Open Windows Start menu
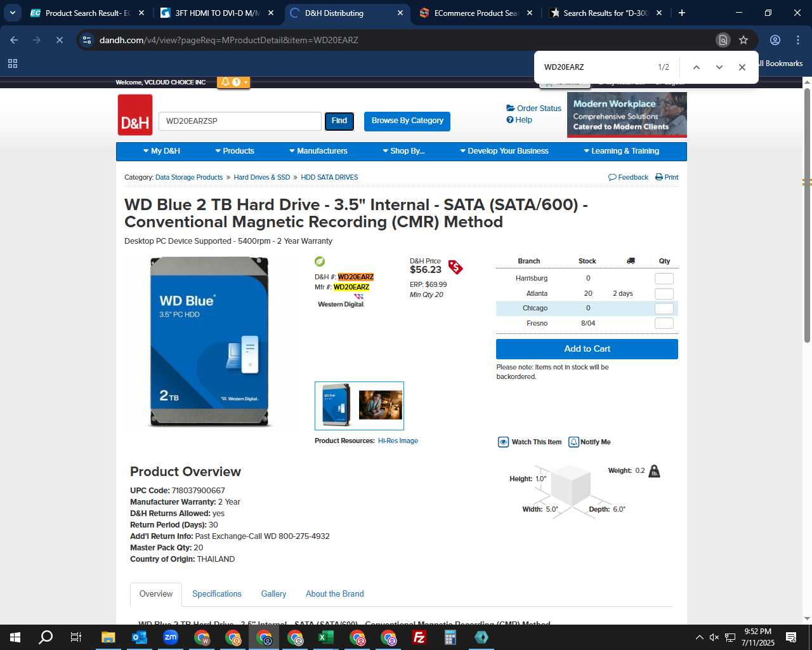This screenshot has width=812, height=650. pos(15,637)
